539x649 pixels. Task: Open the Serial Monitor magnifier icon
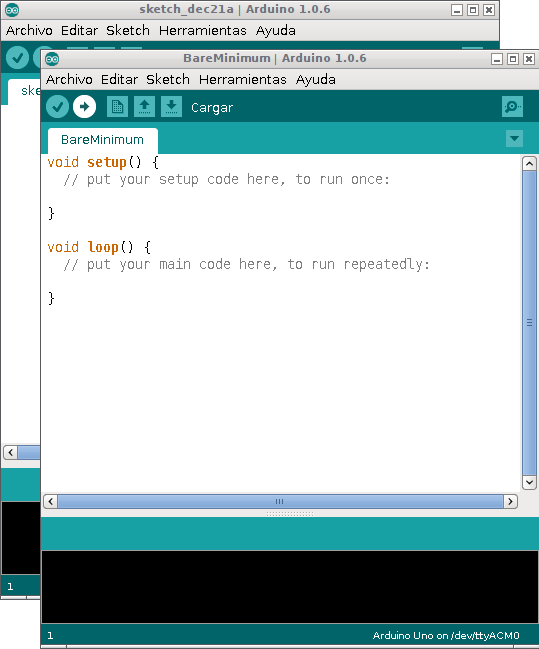coord(512,107)
